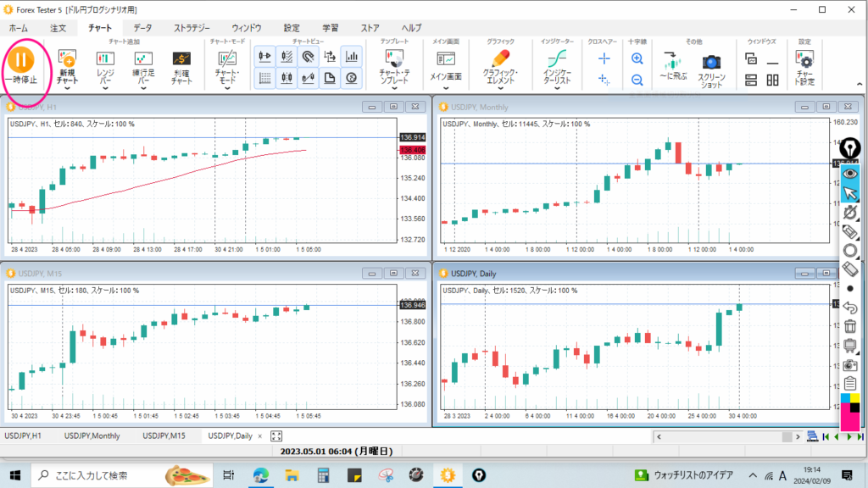
Task: Toggle the price line-on-candles view button
Action: pyautogui.click(x=309, y=78)
